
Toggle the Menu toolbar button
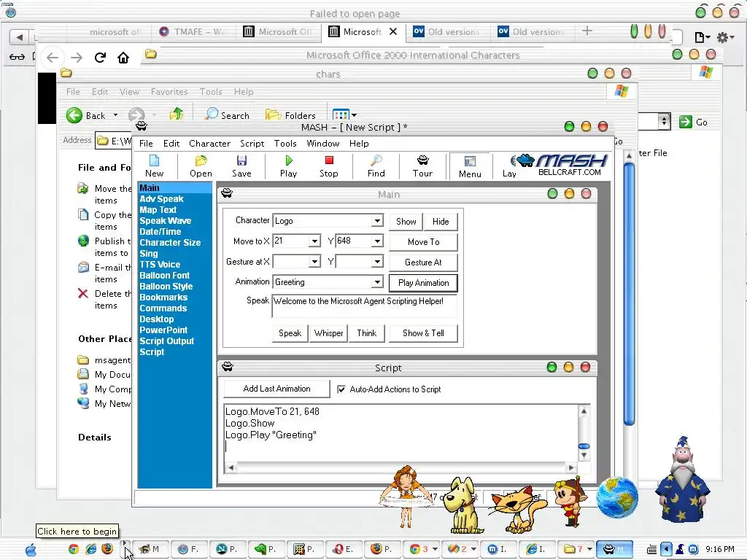pyautogui.click(x=470, y=167)
